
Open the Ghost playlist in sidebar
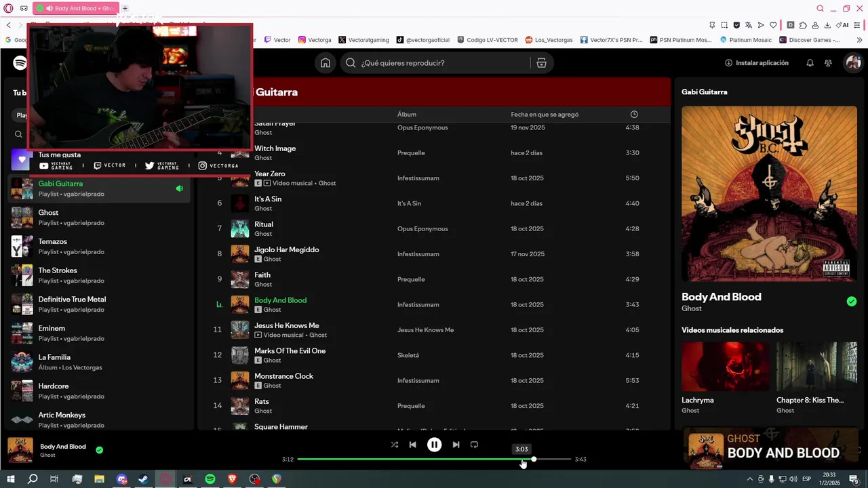99,218
